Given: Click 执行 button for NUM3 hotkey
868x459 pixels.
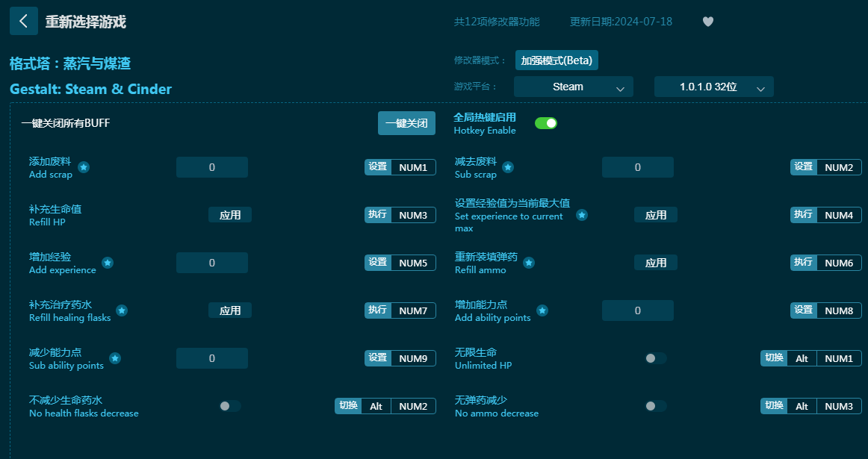Looking at the screenshot, I should 378,215.
